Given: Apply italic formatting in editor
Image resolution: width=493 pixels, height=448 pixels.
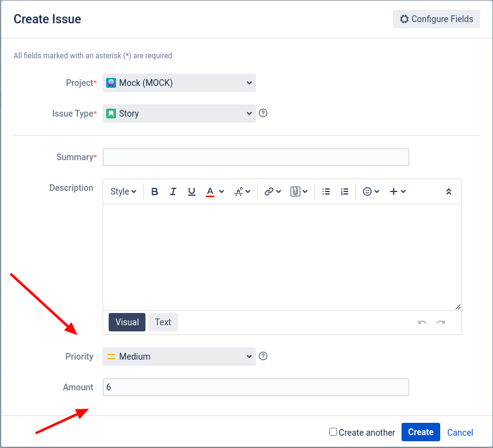Looking at the screenshot, I should pos(173,191).
